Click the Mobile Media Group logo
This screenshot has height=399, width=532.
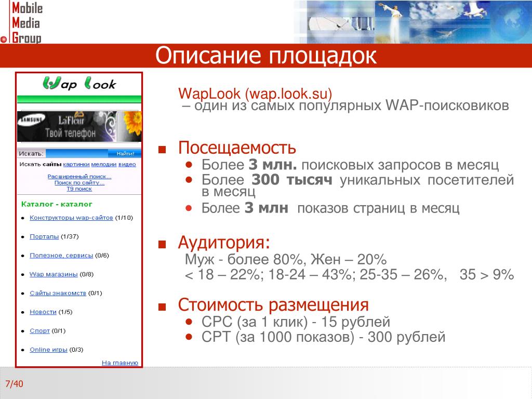(x=22, y=22)
